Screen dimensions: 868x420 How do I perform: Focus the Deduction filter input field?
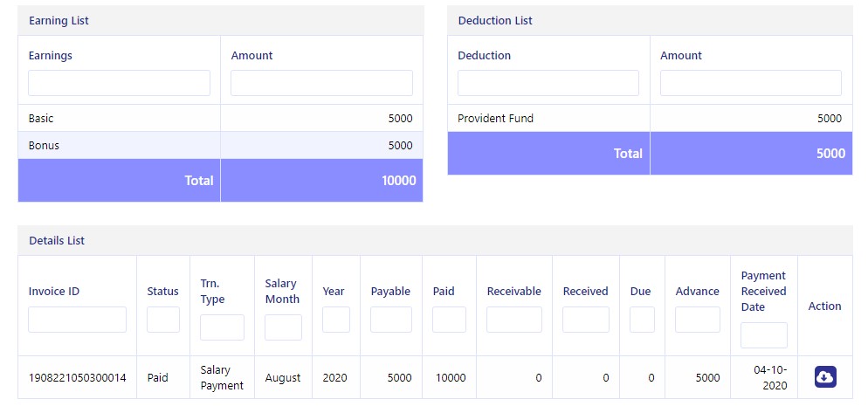coord(548,83)
